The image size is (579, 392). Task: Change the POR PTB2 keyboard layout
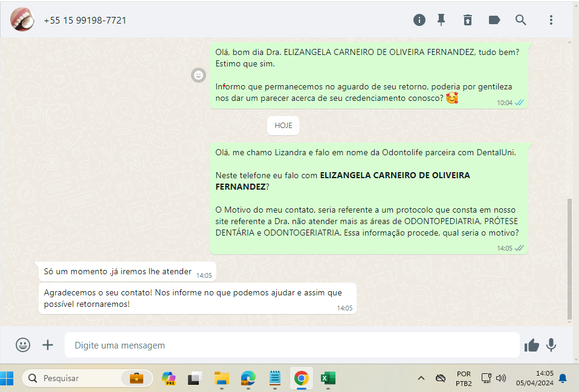pos(464,378)
